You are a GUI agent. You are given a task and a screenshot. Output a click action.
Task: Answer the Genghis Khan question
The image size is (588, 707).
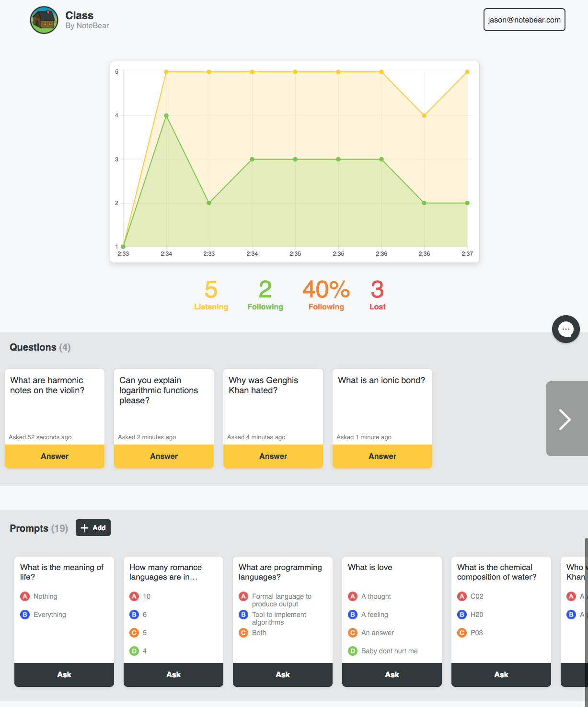pos(273,456)
